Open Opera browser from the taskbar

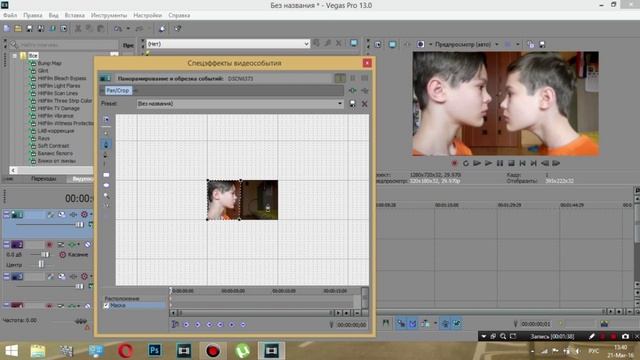tap(125, 351)
